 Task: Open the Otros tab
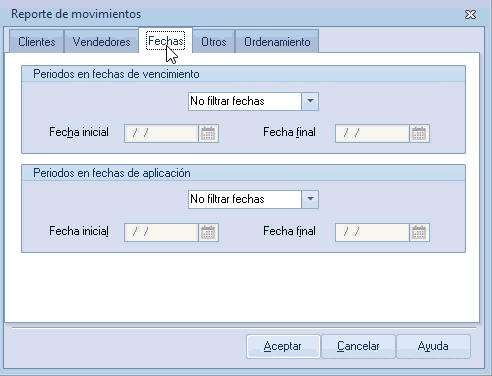pyautogui.click(x=214, y=42)
